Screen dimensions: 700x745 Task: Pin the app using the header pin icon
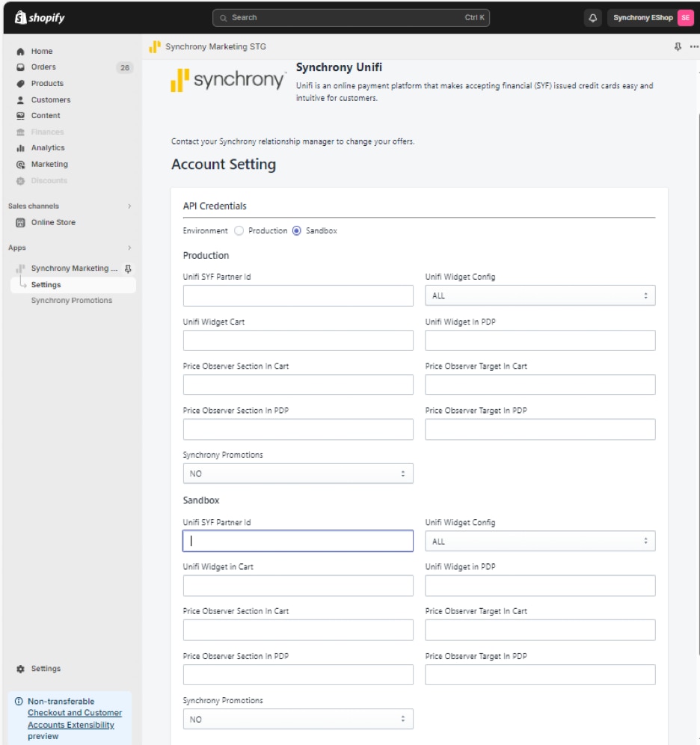click(678, 46)
